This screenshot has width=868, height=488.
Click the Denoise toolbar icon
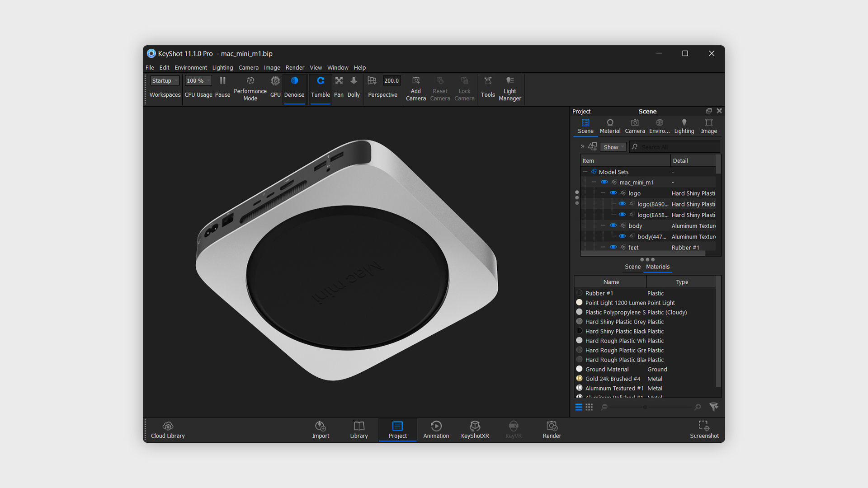click(294, 81)
